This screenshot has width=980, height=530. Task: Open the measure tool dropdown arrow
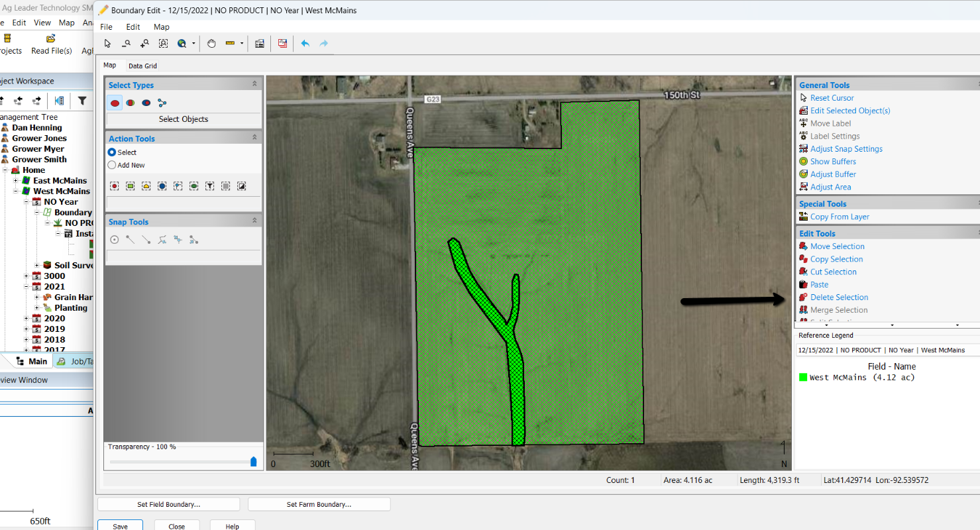pos(242,44)
